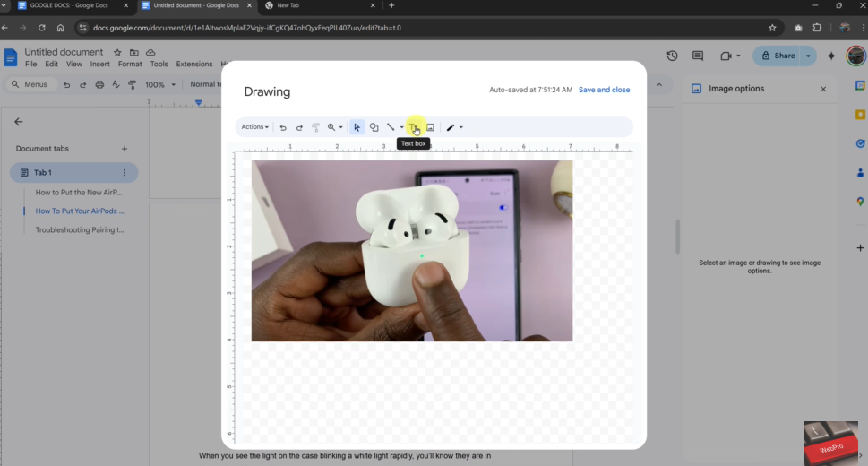Click the Docs toolbar paint format icon
The height and width of the screenshot is (466, 868).
tap(133, 85)
